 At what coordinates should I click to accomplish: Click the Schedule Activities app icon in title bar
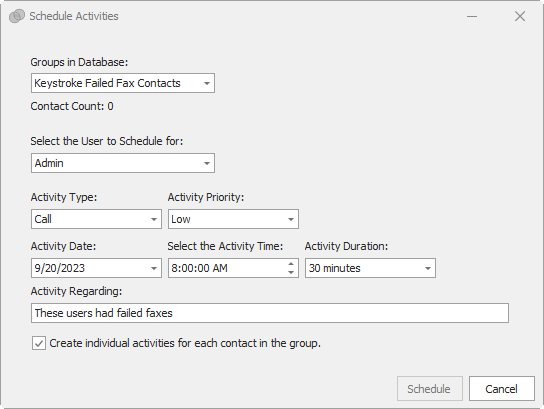(x=17, y=16)
